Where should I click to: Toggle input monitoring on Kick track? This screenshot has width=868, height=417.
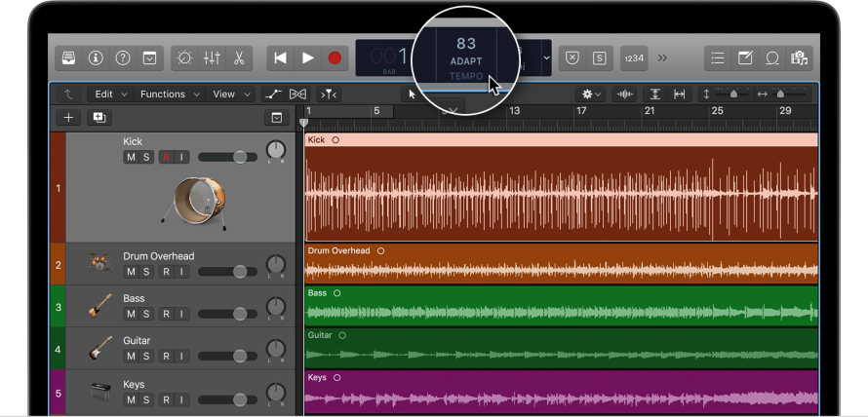click(181, 158)
